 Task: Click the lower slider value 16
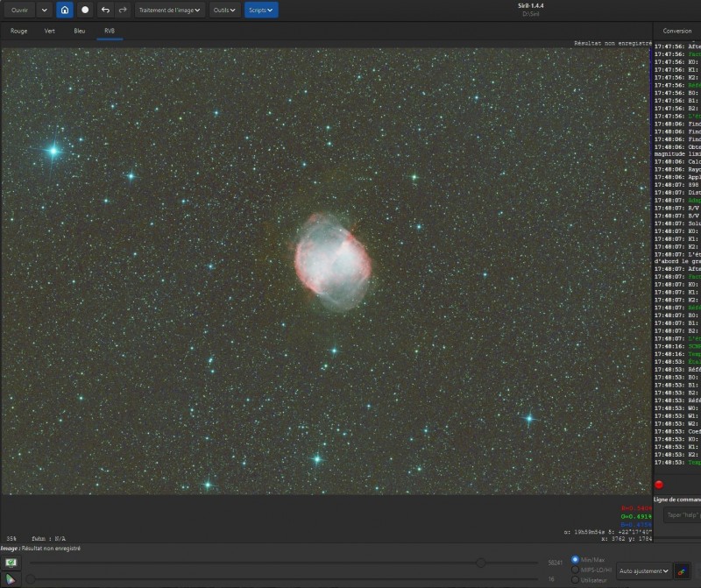(551, 579)
